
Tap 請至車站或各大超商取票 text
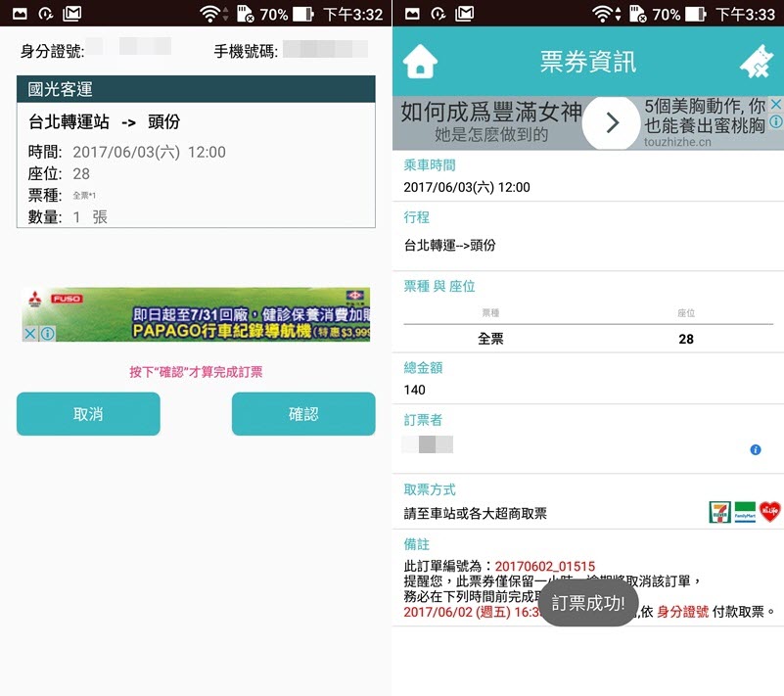pos(475,514)
